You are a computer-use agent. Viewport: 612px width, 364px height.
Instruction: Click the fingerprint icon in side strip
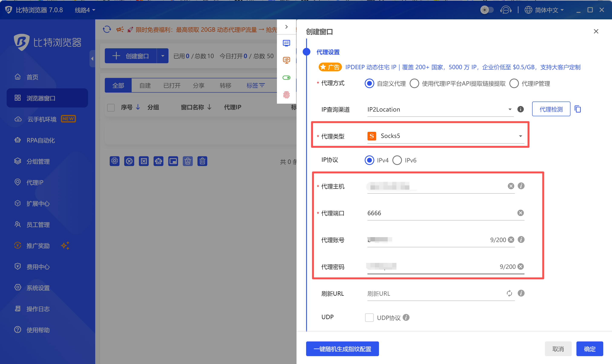286,95
